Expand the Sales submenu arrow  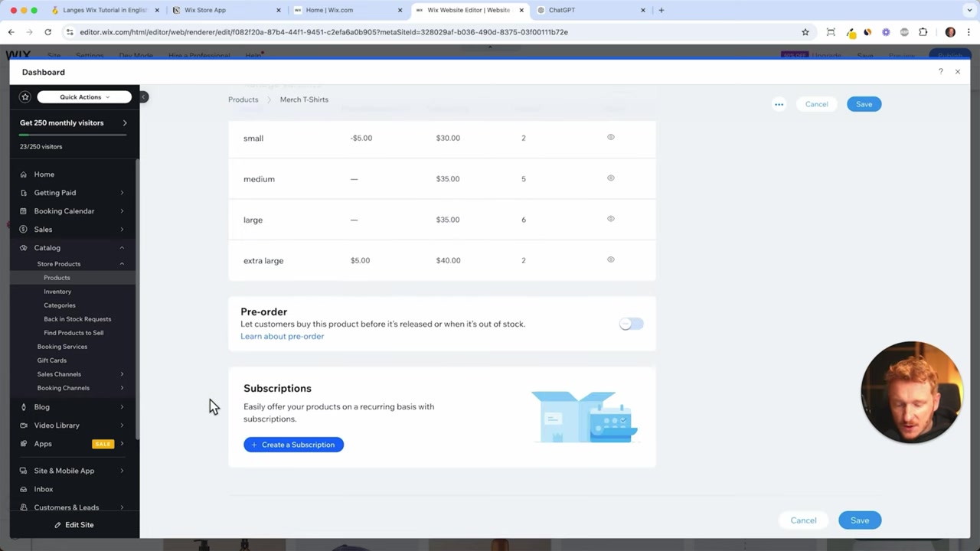(122, 230)
